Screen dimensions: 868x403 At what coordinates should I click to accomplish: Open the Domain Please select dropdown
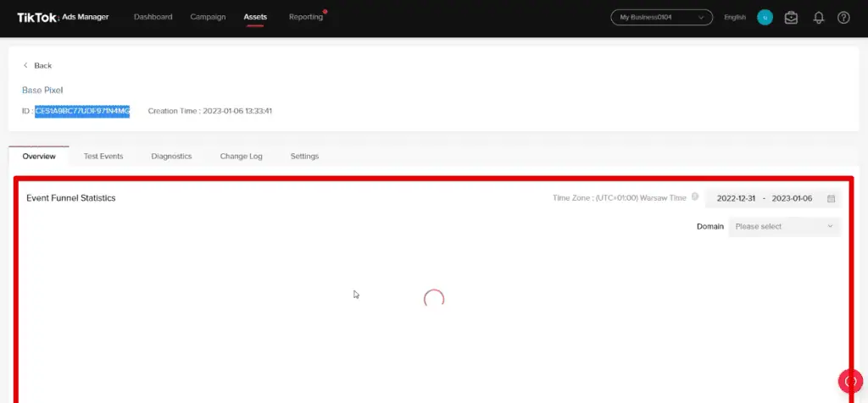tap(784, 227)
